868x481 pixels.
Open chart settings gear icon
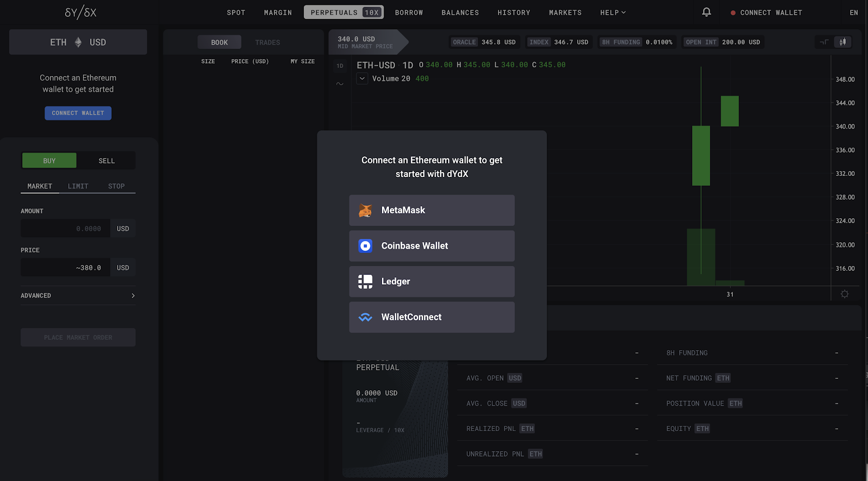point(845,294)
